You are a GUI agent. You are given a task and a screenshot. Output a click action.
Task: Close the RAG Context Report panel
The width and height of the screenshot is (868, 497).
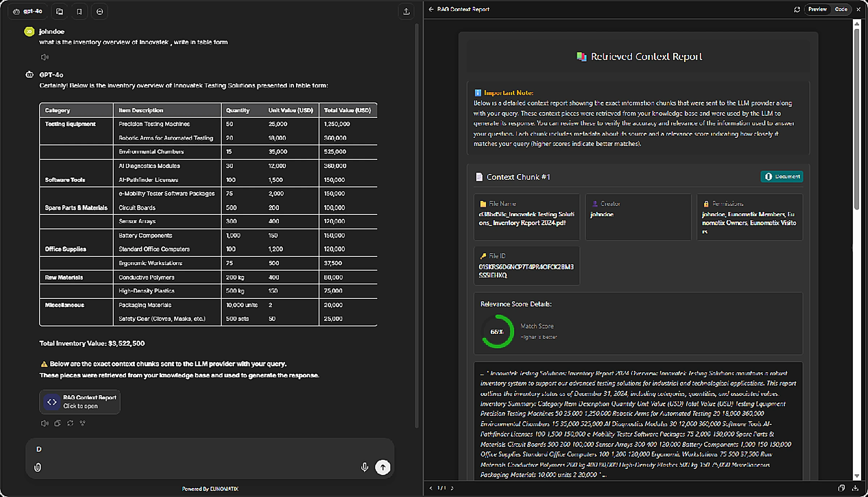(x=859, y=9)
